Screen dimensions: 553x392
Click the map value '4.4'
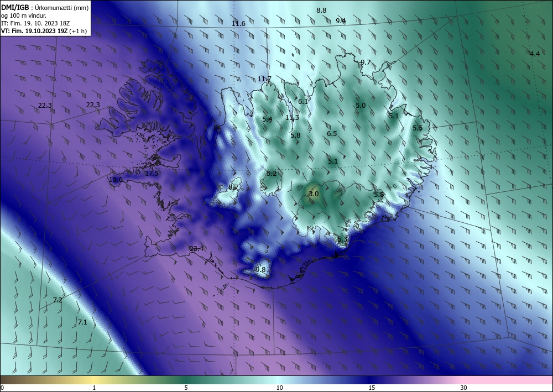(x=535, y=54)
